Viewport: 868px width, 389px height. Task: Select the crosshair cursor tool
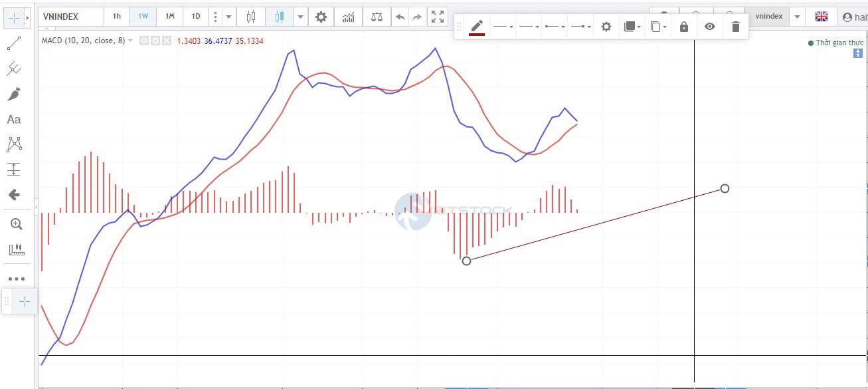[x=13, y=18]
